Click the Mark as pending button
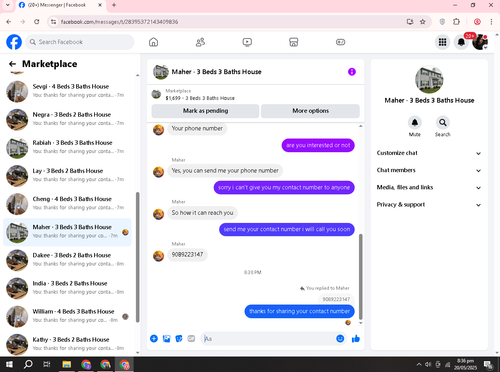The height and width of the screenshot is (372, 500). point(205,111)
